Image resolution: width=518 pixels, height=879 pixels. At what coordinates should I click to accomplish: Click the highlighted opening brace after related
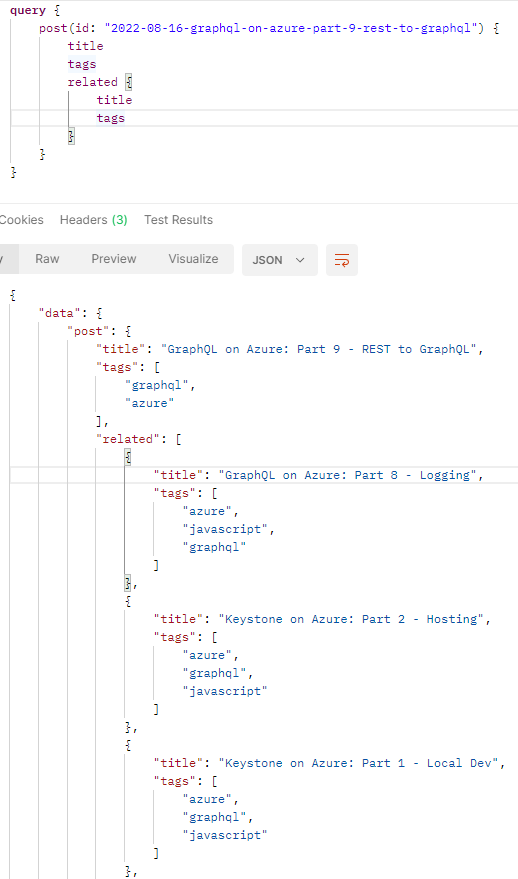128,82
